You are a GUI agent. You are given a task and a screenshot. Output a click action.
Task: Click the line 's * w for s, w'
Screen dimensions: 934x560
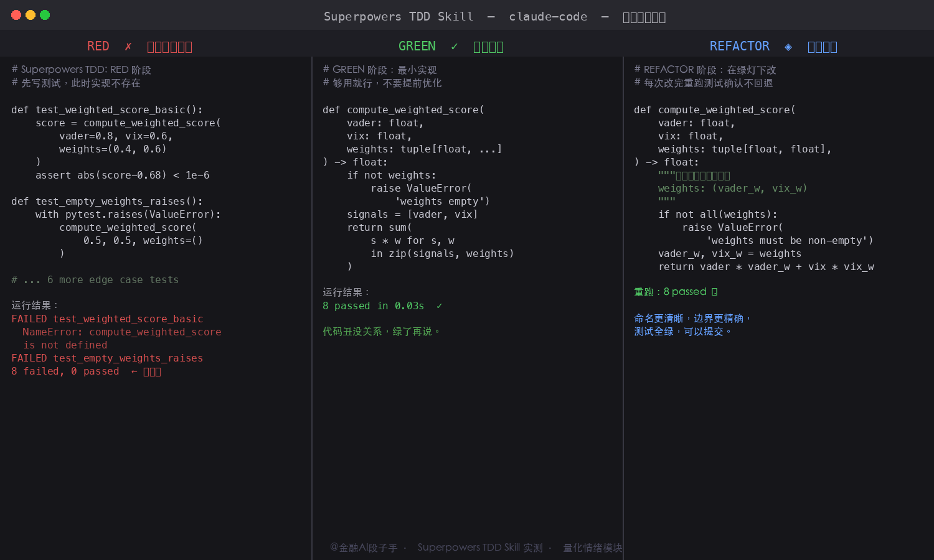click(x=413, y=241)
